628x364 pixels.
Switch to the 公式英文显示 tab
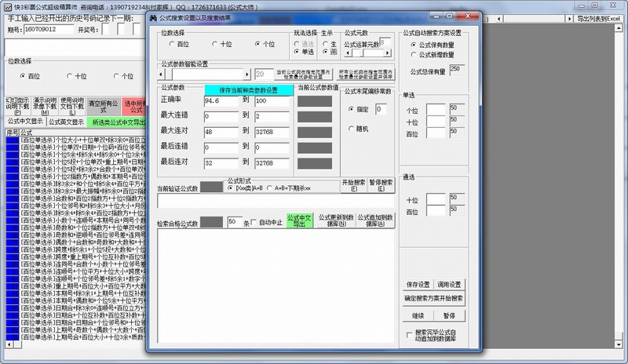[66, 122]
